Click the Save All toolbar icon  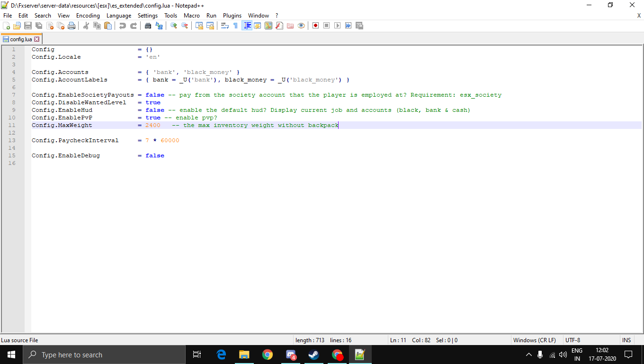point(39,26)
